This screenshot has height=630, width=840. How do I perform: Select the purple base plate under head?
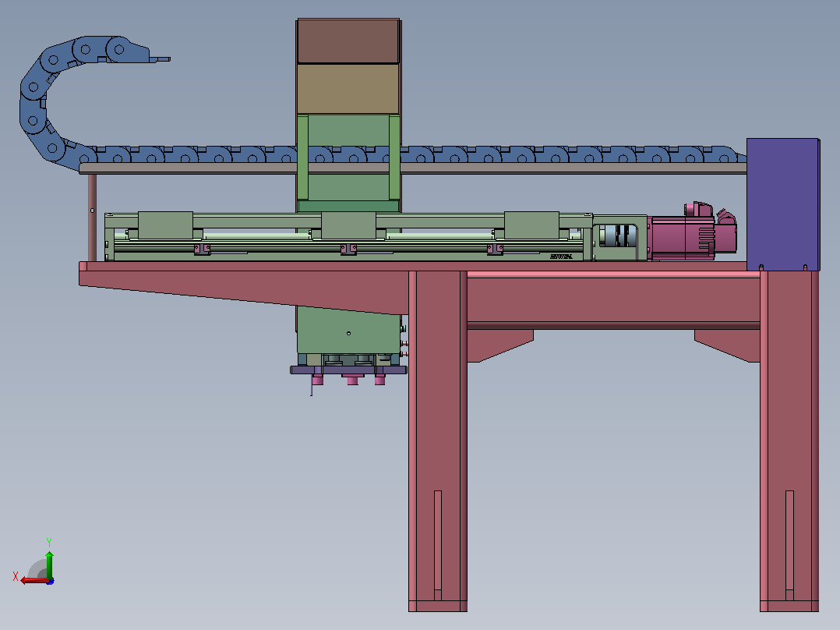tap(349, 370)
